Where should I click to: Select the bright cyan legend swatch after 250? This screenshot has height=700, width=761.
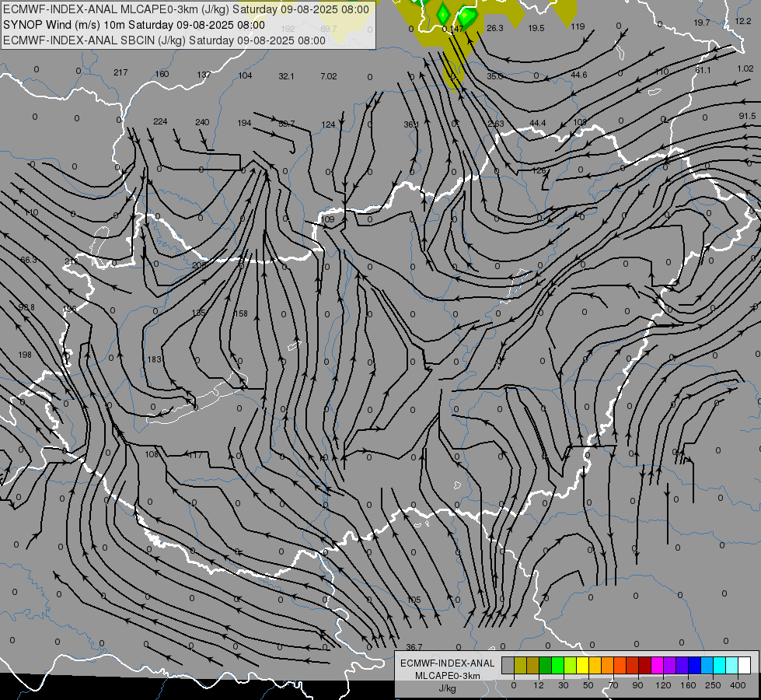pyautogui.click(x=719, y=666)
